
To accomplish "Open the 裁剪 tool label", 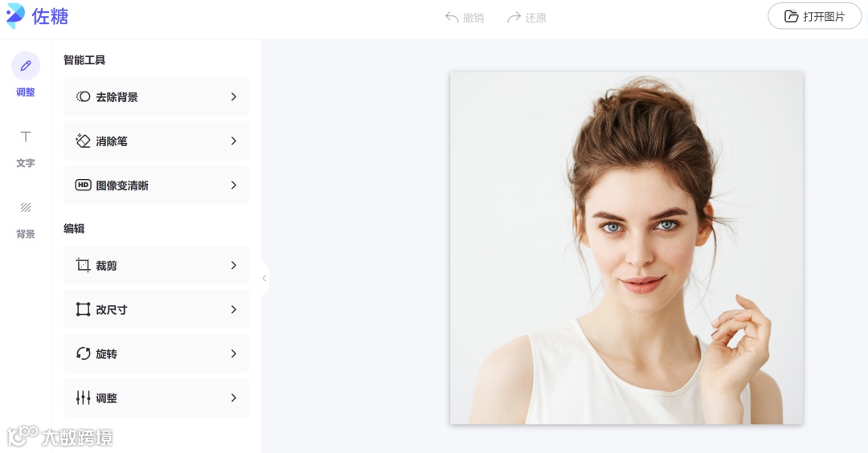I will coord(106,266).
